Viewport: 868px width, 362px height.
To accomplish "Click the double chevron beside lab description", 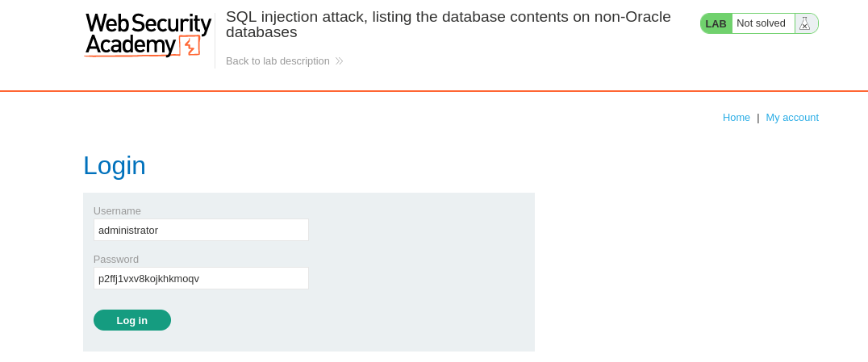I will (340, 61).
